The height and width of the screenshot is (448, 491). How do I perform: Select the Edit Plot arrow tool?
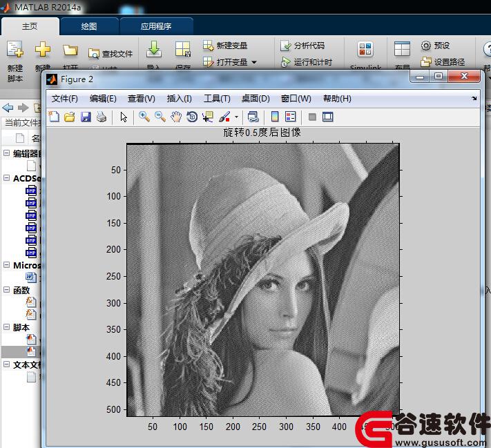click(124, 117)
